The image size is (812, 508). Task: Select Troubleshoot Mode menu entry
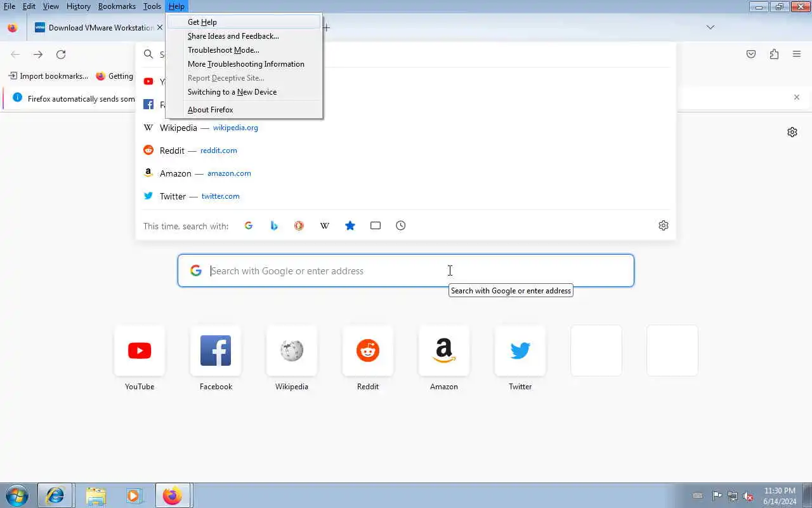pos(244,50)
